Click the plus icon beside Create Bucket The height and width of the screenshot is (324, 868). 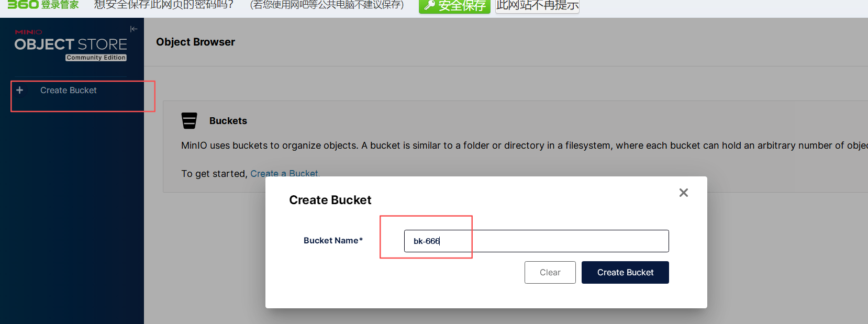click(x=20, y=90)
